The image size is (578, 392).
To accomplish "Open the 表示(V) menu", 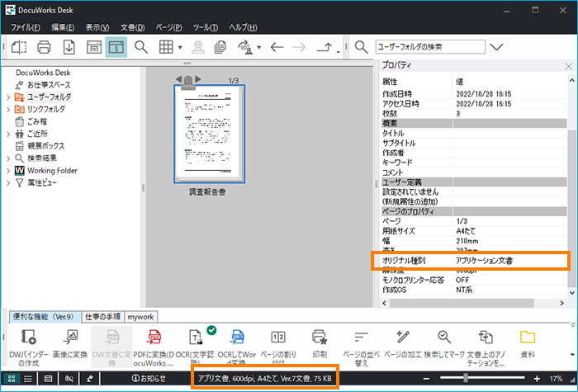I will click(x=97, y=27).
